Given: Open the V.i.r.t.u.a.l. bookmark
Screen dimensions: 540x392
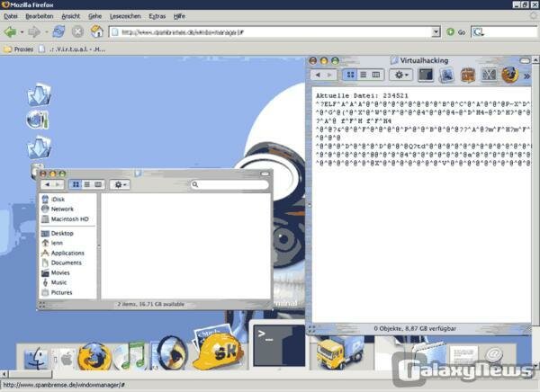Looking at the screenshot, I should (x=72, y=49).
